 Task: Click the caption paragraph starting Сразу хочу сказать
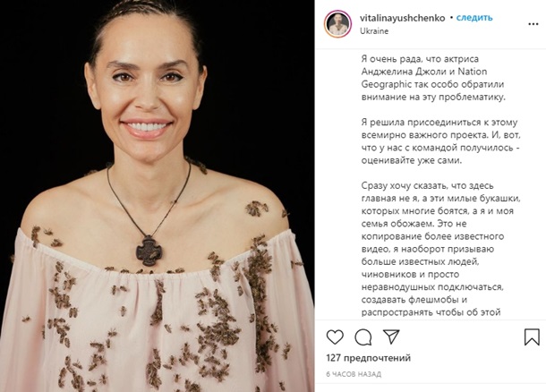tap(441, 249)
